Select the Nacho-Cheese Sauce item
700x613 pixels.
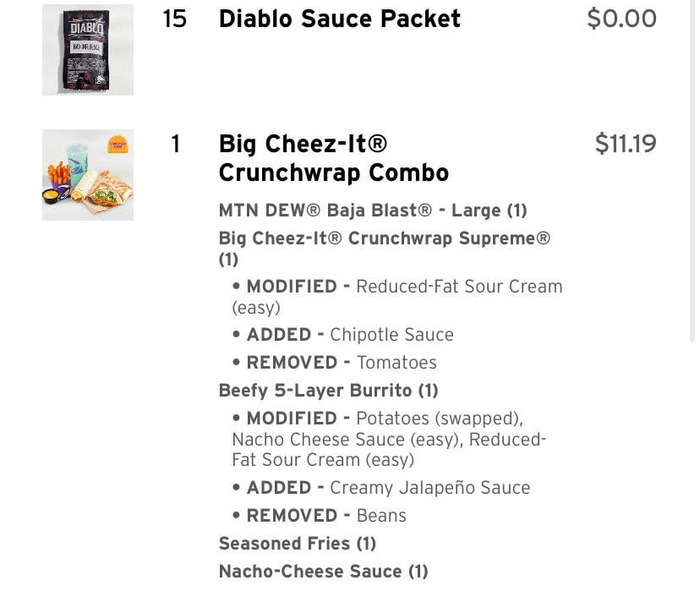point(323,572)
